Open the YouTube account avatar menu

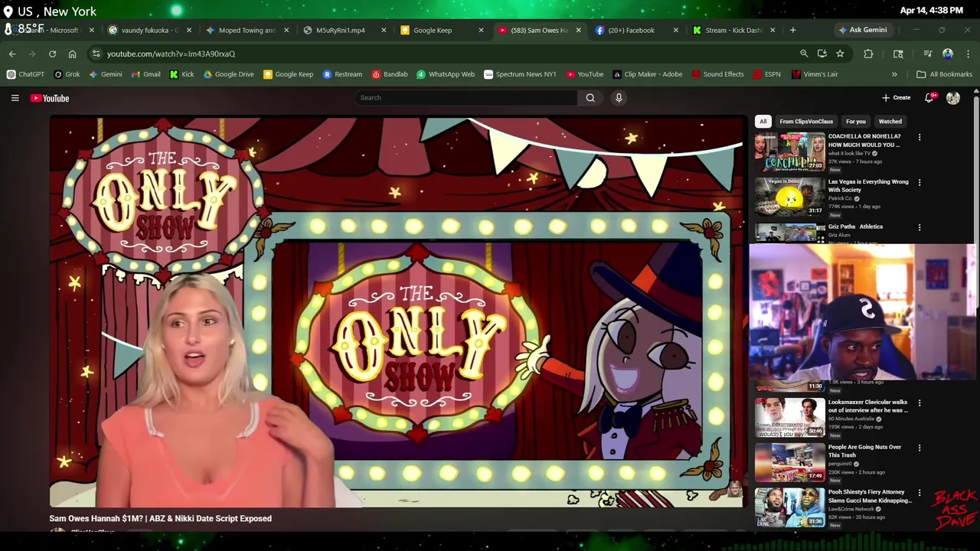point(953,98)
